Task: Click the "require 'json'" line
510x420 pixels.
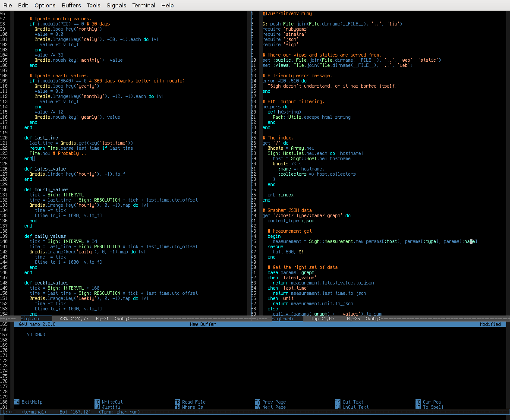Action: tap(280, 39)
